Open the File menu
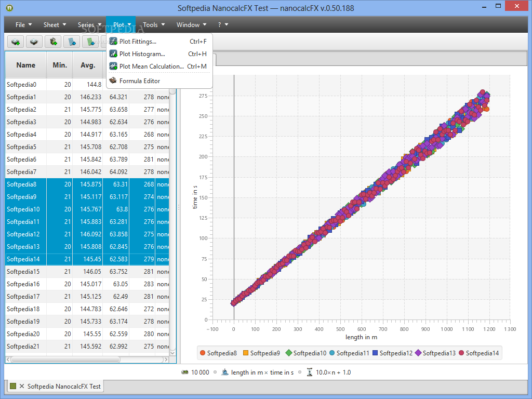532x399 pixels. [x=23, y=25]
